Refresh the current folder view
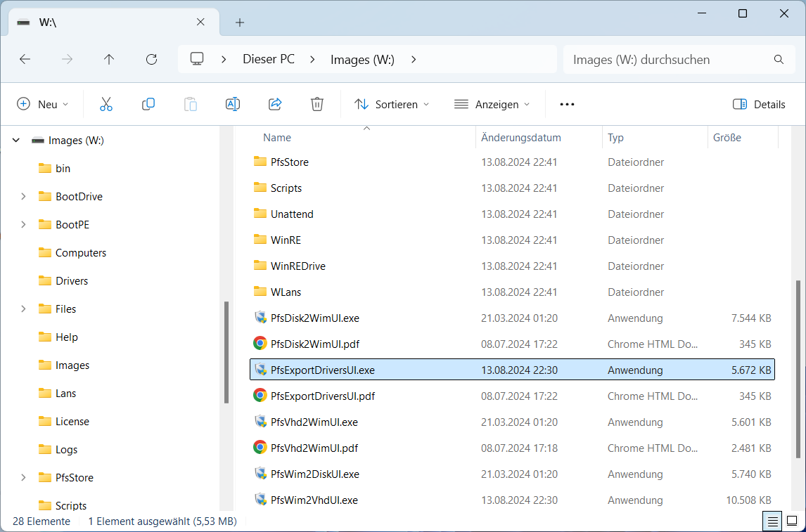The width and height of the screenshot is (806, 532). click(151, 60)
